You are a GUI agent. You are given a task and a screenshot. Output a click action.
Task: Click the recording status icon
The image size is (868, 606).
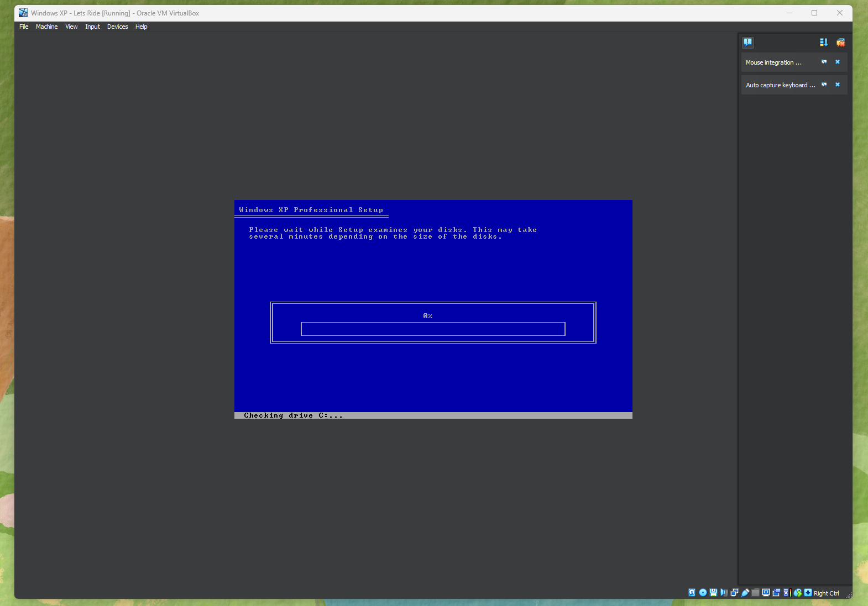(776, 593)
